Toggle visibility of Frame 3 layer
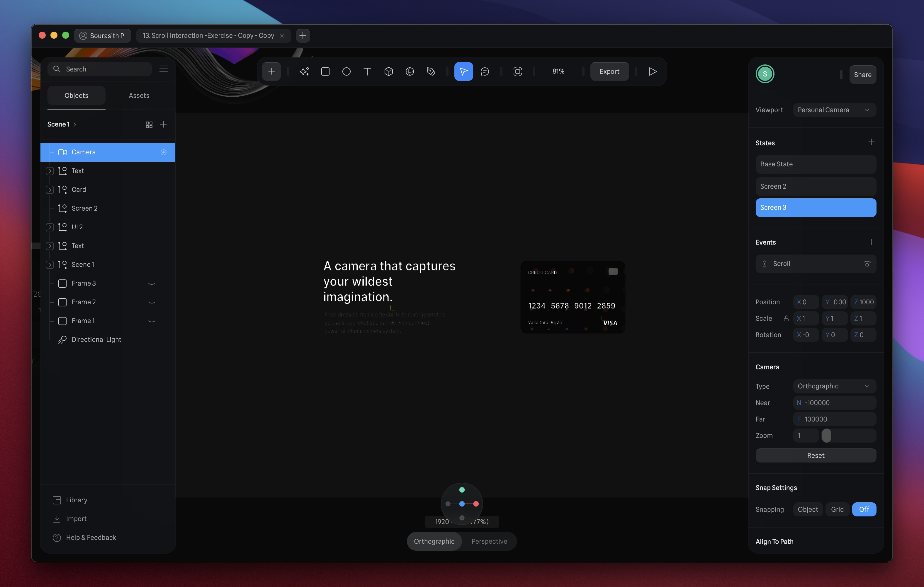 click(152, 283)
